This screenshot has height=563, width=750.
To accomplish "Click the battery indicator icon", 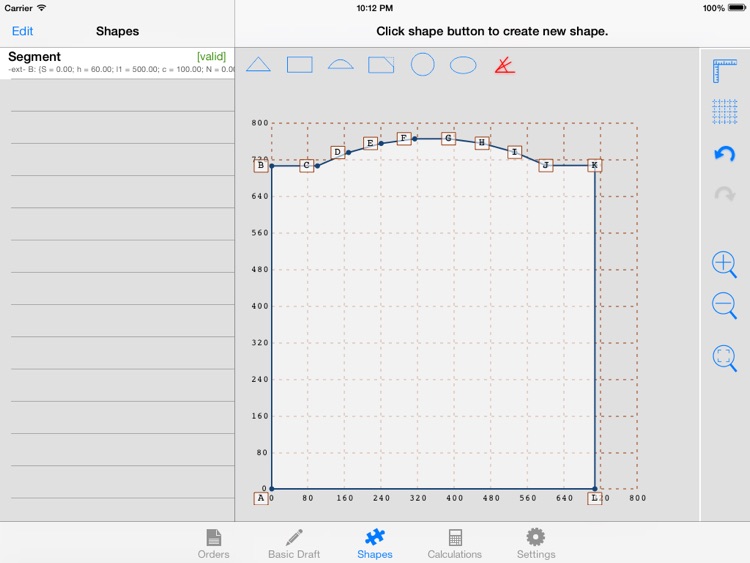I will [737, 8].
